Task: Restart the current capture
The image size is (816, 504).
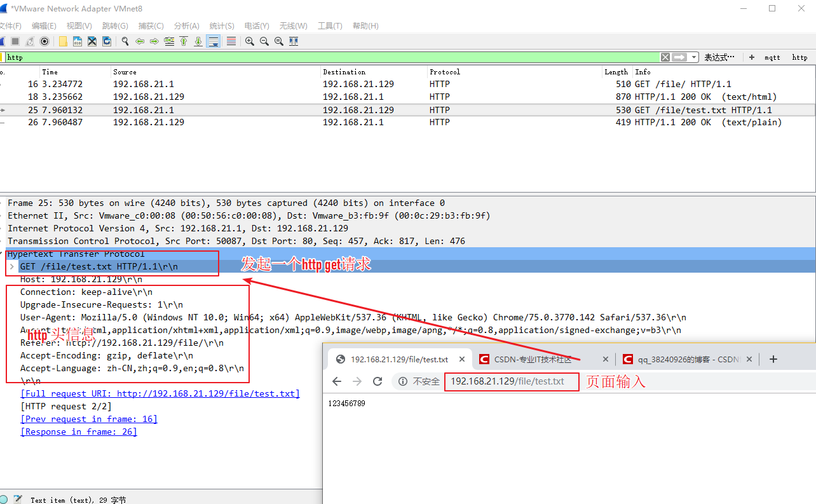Action: tap(30, 41)
